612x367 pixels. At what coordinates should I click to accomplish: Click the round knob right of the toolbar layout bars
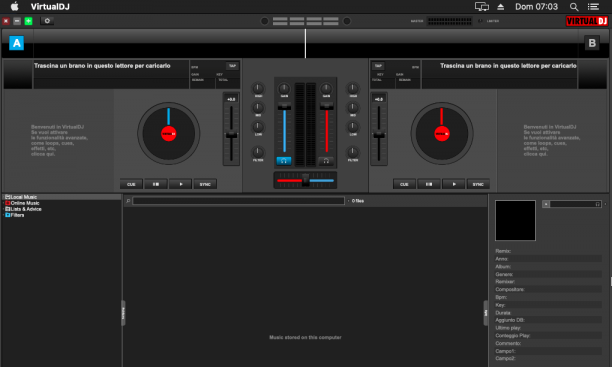(347, 21)
